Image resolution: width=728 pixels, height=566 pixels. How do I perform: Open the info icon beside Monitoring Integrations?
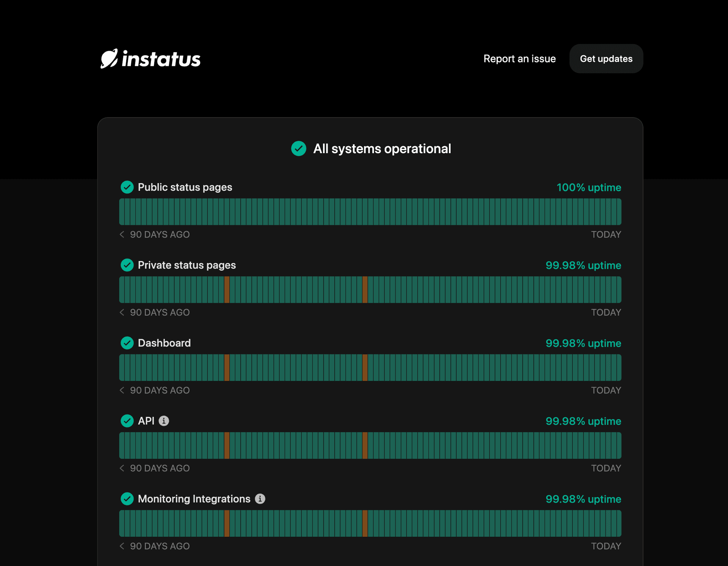click(x=260, y=499)
